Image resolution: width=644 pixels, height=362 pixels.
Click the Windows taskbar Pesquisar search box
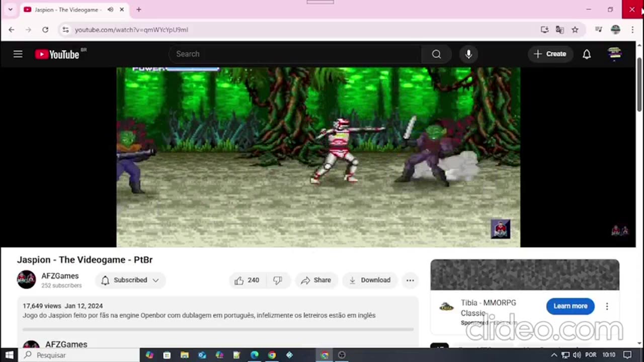point(79,355)
